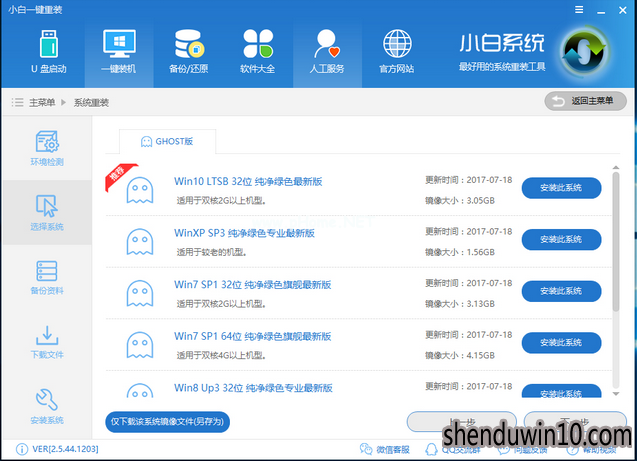This screenshot has height=461, width=637.
Task: Click the ghost icon for Win7 SP1 64位
Action: [140, 344]
